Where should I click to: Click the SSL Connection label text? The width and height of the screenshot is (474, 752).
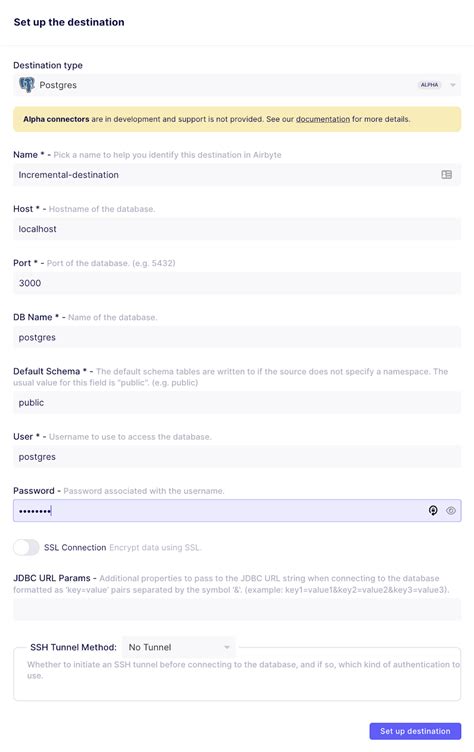coord(75,547)
